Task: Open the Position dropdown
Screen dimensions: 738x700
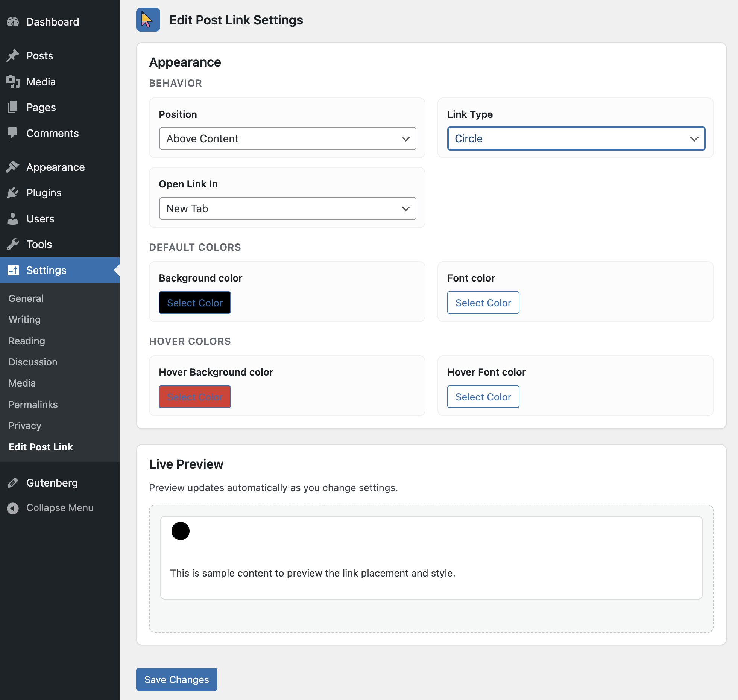Action: coord(287,138)
